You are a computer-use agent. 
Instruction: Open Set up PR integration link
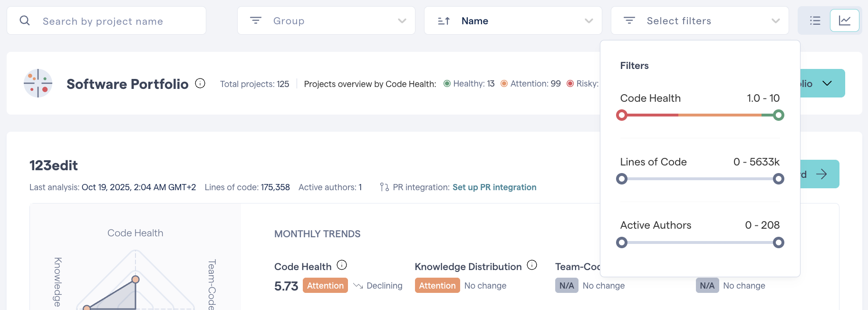click(494, 187)
